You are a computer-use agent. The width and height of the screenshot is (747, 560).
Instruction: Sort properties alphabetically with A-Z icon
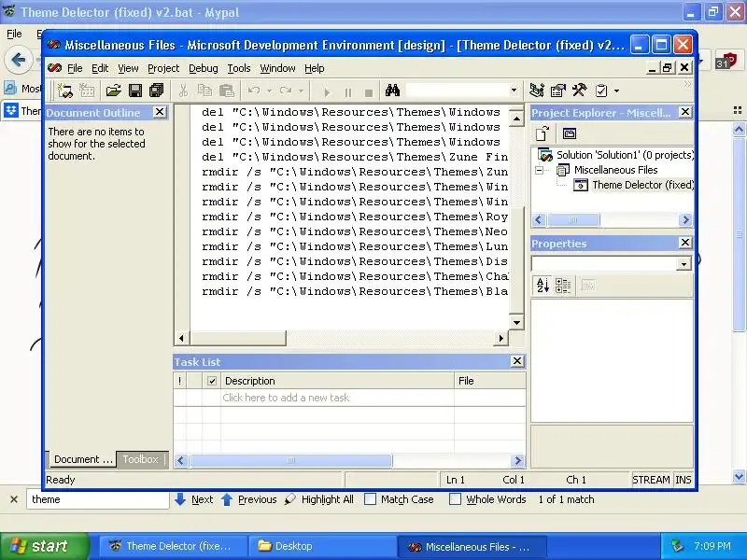[x=543, y=286]
